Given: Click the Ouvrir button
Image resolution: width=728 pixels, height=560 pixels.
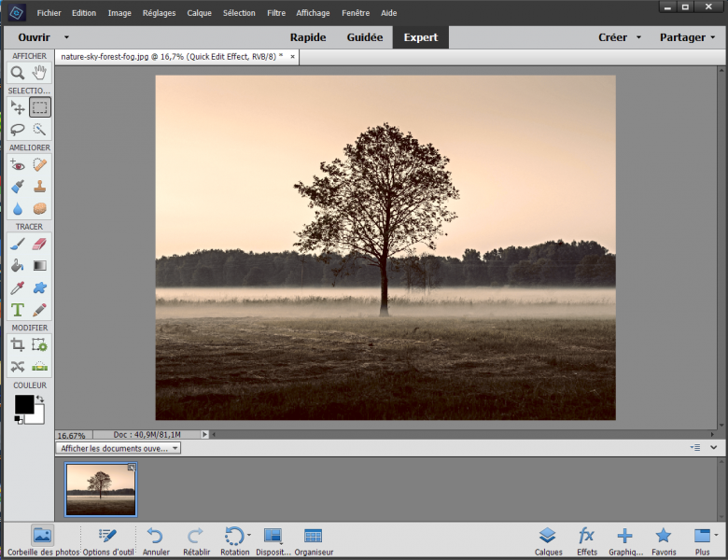Looking at the screenshot, I should tap(34, 37).
